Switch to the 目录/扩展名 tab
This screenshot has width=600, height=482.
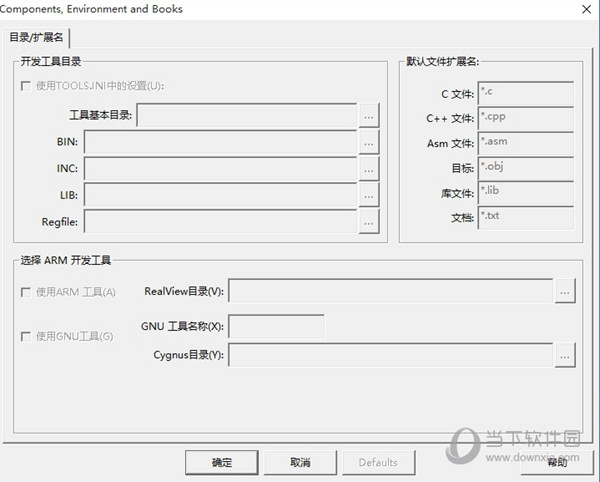click(x=36, y=37)
